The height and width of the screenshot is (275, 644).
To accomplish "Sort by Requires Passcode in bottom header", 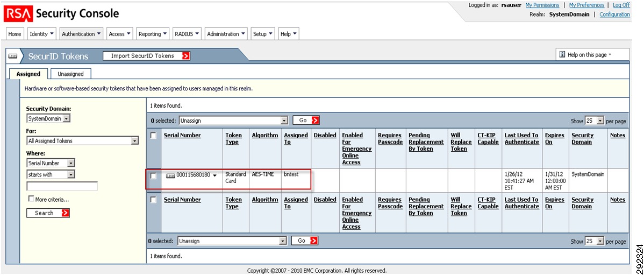I will tap(390, 203).
